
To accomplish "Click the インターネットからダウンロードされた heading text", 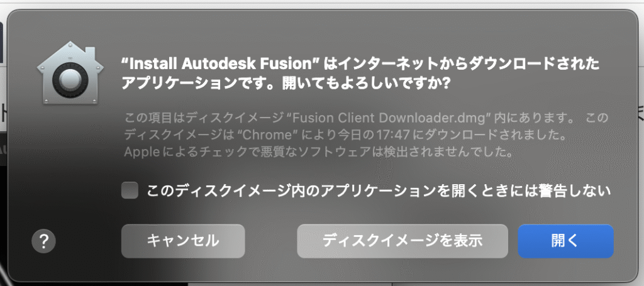I will click(462, 64).
